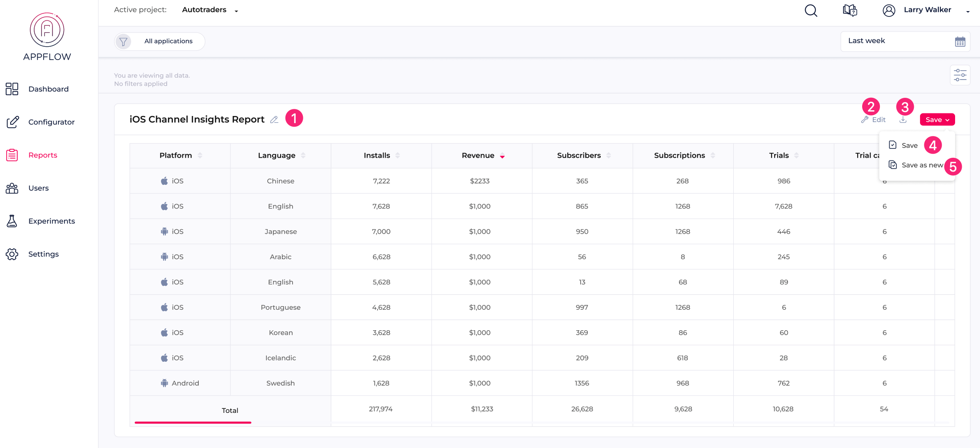Click the help documentation book icon
This screenshot has width=980, height=448.
[x=850, y=10]
